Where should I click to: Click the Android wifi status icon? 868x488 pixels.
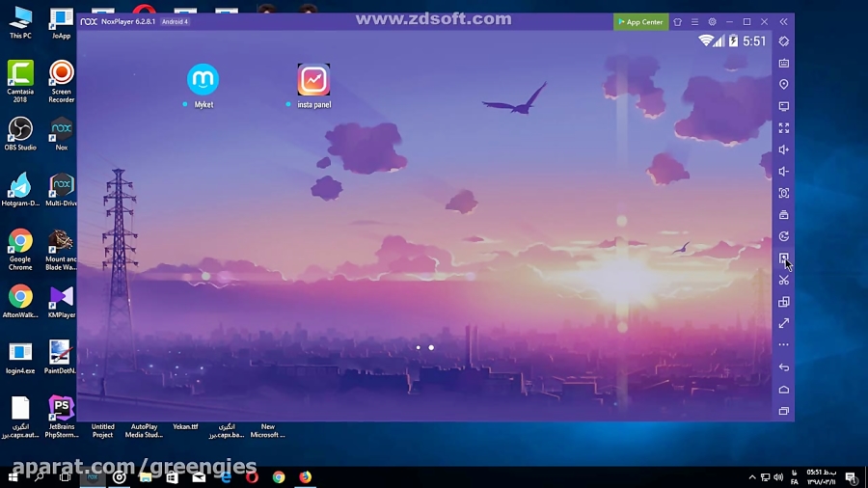click(705, 41)
